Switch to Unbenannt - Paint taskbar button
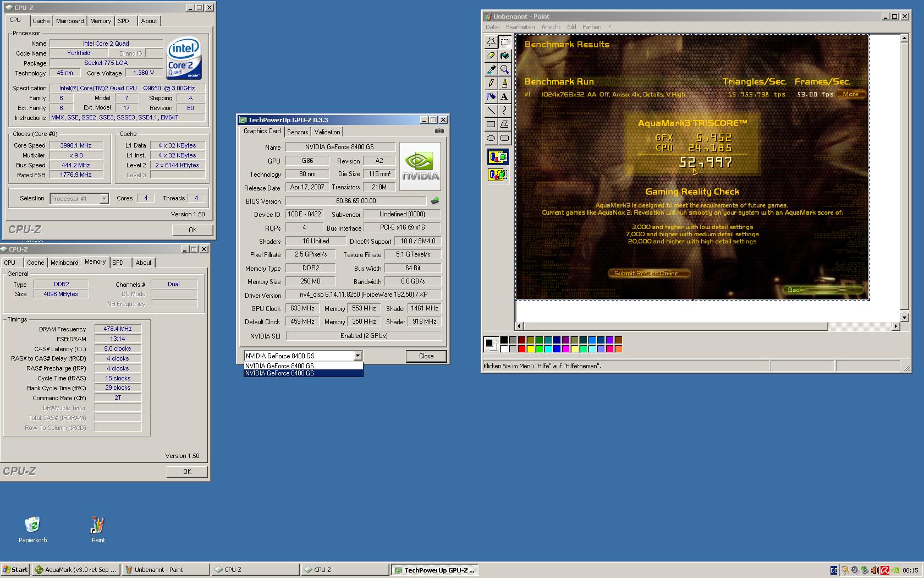The width and height of the screenshot is (924, 578). click(x=166, y=570)
